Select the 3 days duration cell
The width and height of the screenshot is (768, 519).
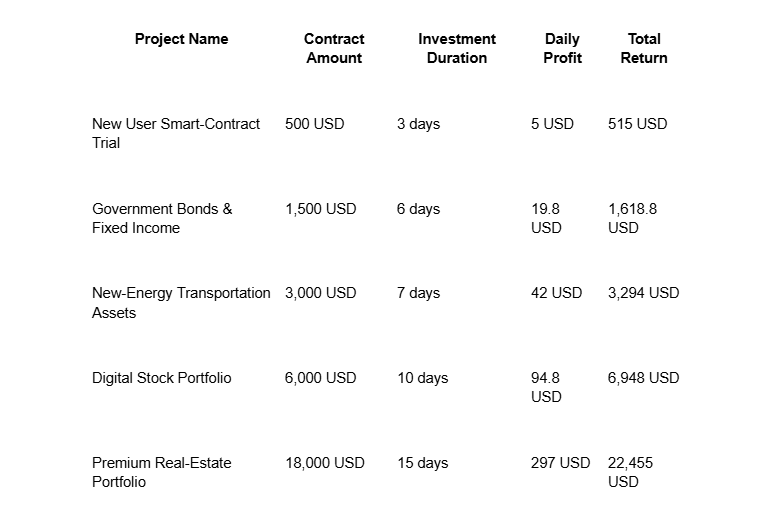(418, 124)
